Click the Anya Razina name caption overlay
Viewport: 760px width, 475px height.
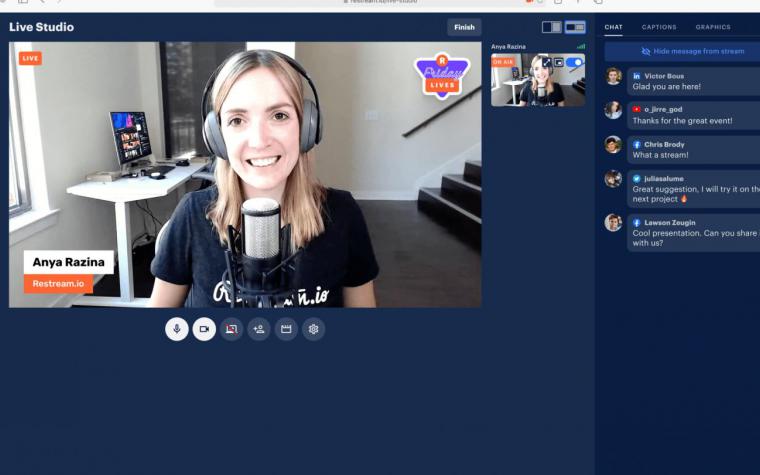click(68, 262)
